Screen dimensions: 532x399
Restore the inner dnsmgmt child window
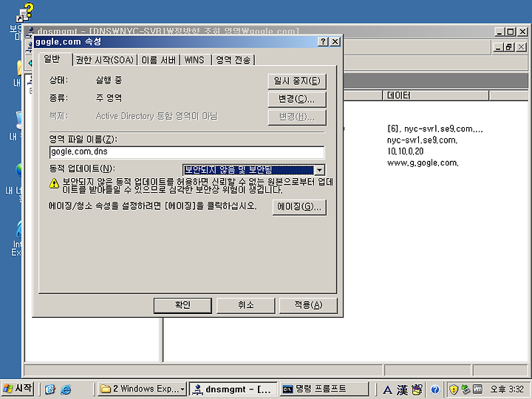point(509,47)
